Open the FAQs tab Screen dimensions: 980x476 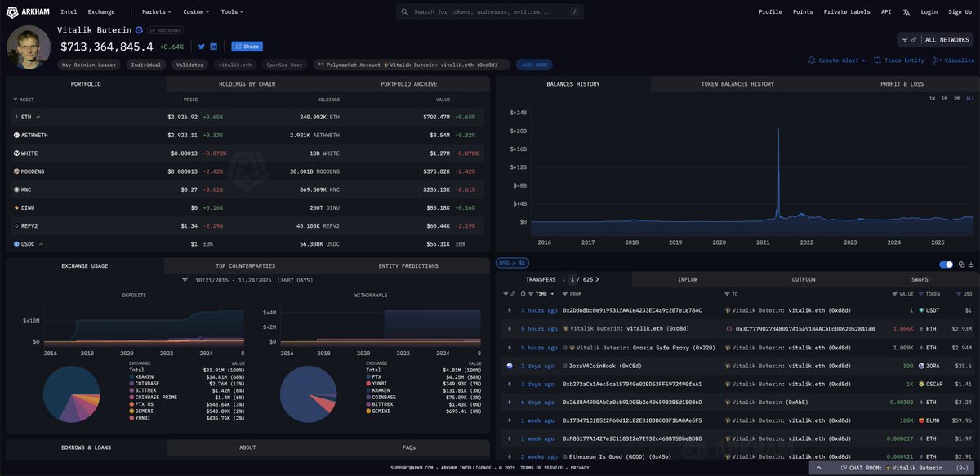(409, 447)
